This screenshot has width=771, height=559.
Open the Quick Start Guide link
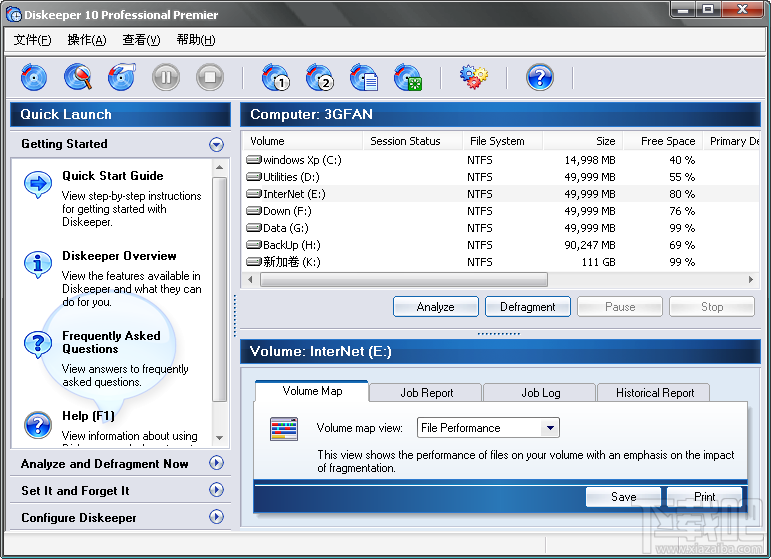click(113, 176)
